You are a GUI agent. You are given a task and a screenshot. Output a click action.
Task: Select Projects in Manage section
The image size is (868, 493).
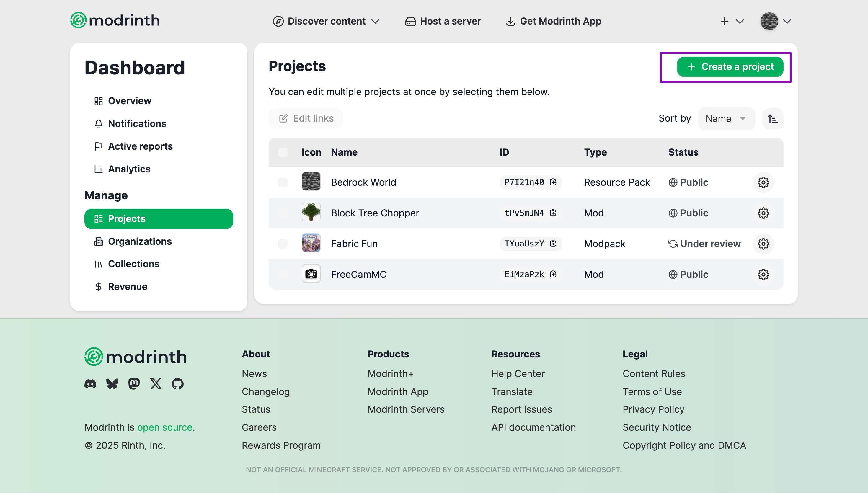pos(159,219)
